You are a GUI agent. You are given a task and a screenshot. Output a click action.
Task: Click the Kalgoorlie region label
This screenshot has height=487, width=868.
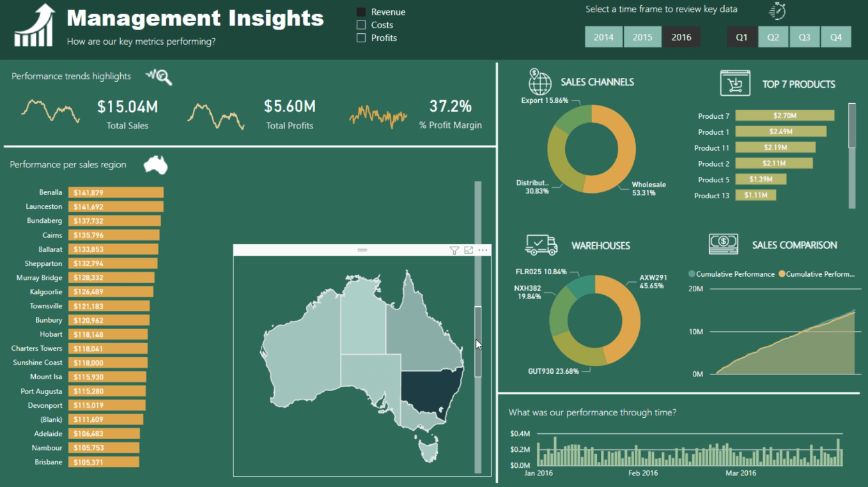tap(46, 292)
